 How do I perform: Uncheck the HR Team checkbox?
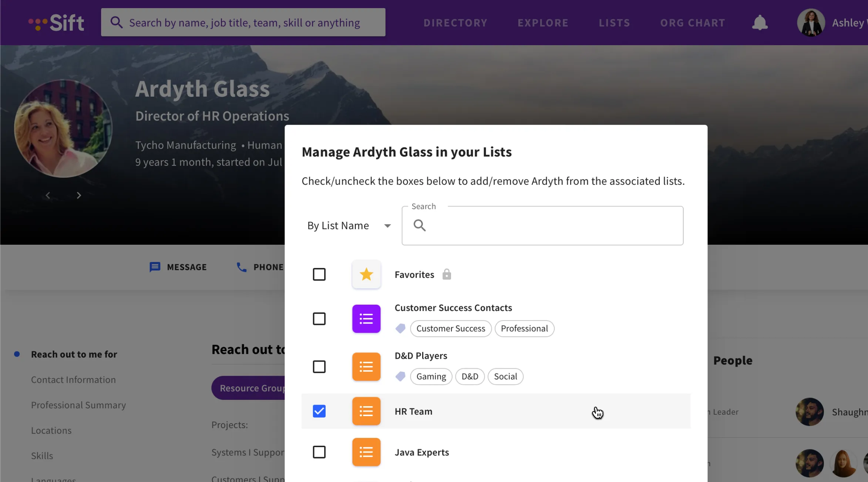[x=319, y=411]
